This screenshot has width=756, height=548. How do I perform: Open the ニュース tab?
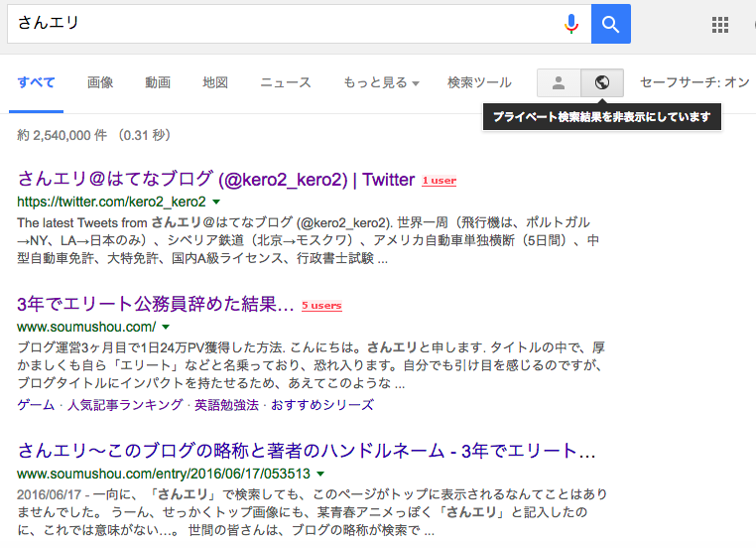coord(286,82)
